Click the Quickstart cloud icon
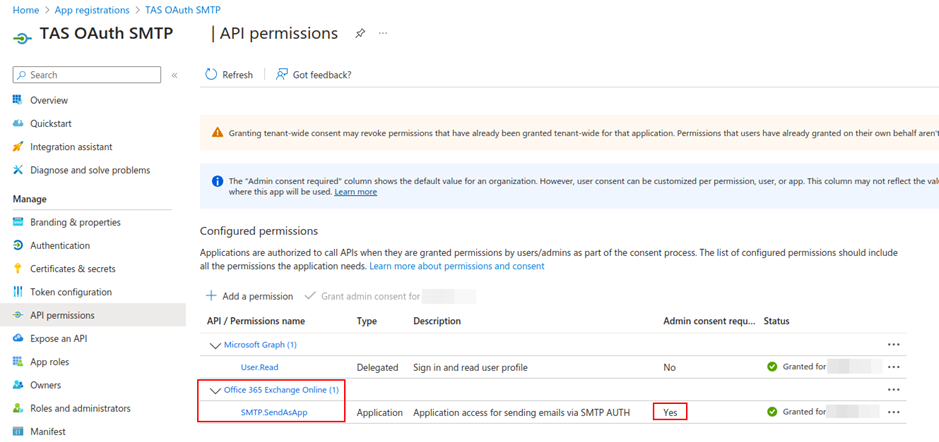939x442 pixels. pos(18,124)
